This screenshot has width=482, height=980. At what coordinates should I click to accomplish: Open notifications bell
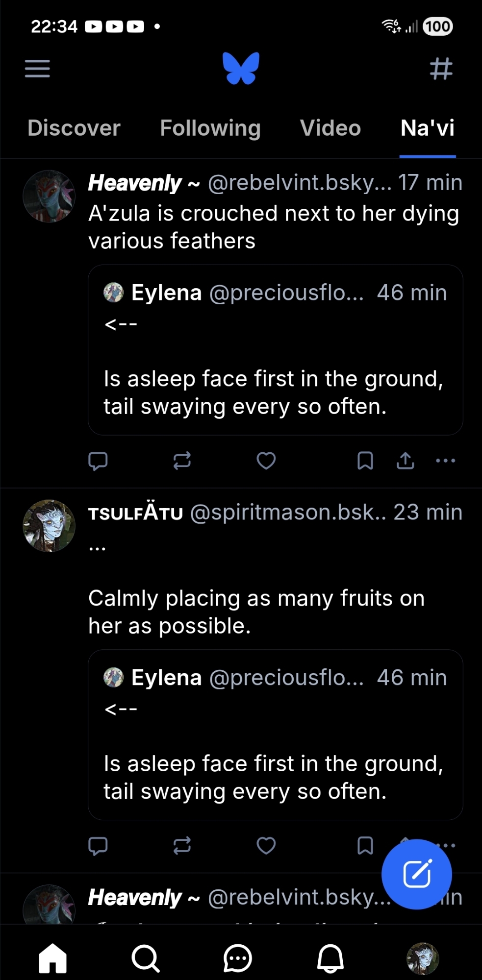tap(330, 957)
